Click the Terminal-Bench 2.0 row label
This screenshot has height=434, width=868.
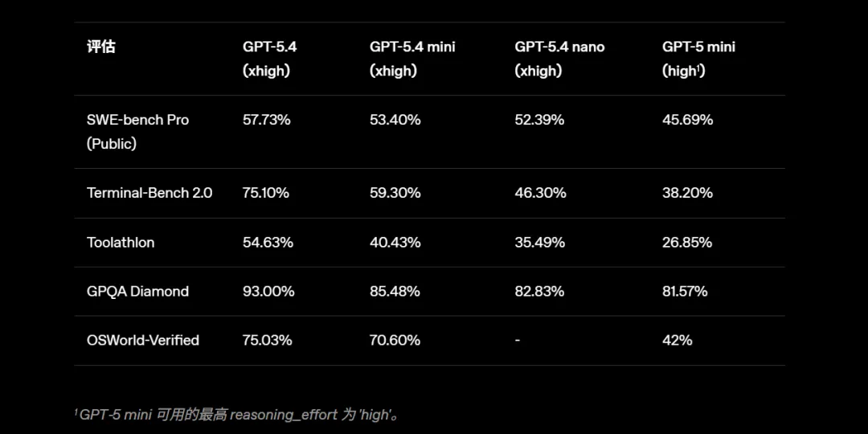(149, 193)
